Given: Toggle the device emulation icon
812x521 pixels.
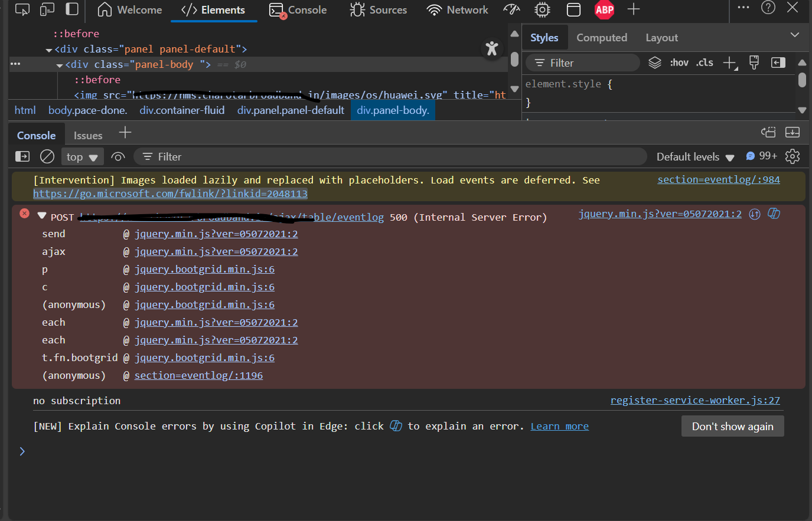Looking at the screenshot, I should click(x=46, y=10).
